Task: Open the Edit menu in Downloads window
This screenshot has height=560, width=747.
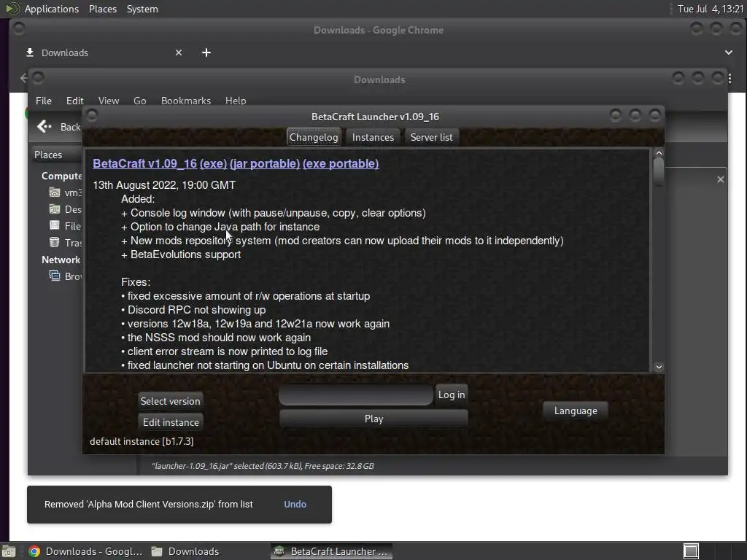Action: click(75, 101)
